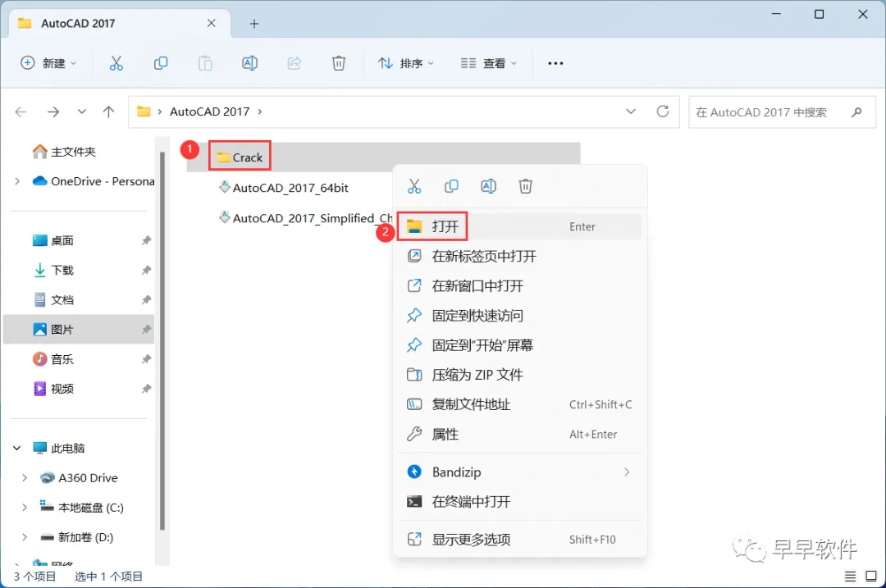
Task: Open 文档 in the sidebar
Action: pos(53,300)
